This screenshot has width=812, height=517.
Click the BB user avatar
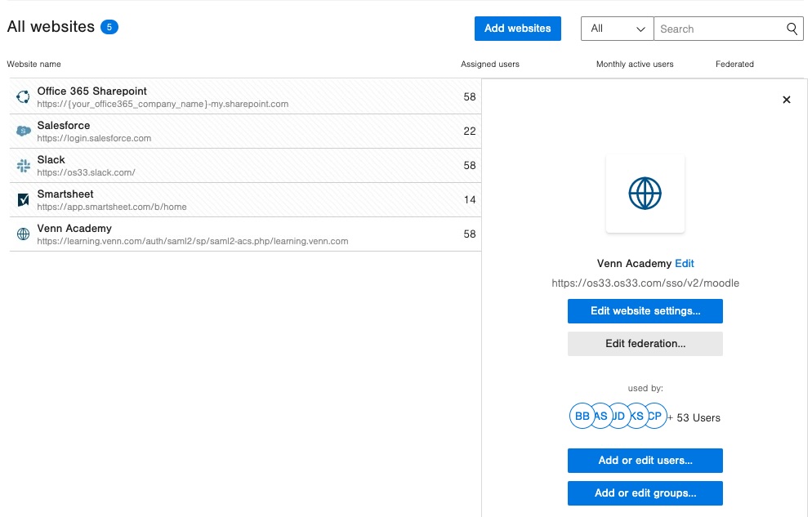pyautogui.click(x=582, y=416)
